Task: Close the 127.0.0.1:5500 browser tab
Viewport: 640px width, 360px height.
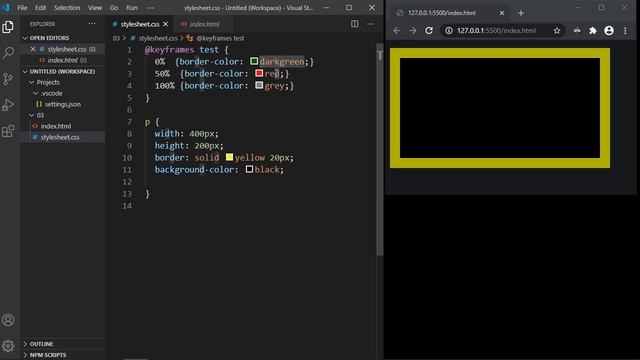Action: 502,13
